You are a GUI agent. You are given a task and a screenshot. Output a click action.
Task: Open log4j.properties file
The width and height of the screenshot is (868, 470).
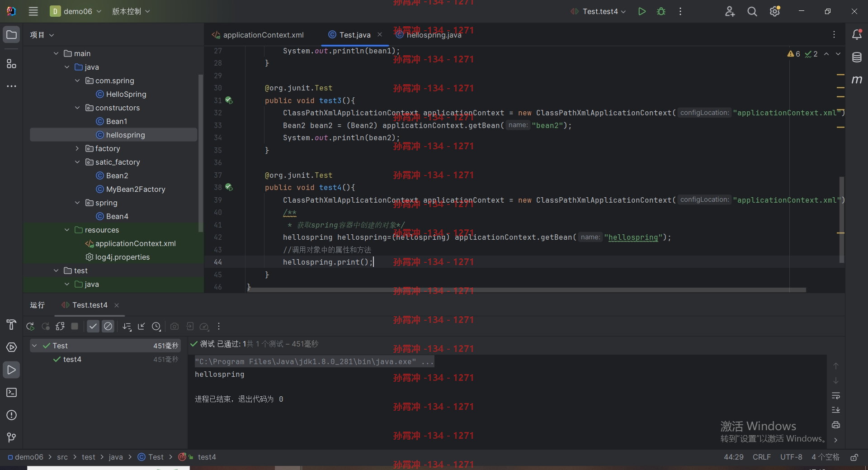point(118,257)
